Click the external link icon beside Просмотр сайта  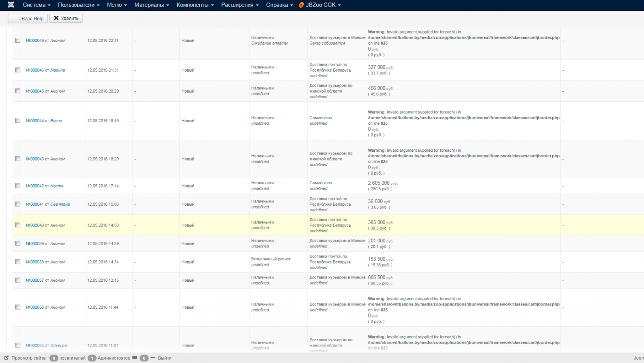(x=6, y=358)
